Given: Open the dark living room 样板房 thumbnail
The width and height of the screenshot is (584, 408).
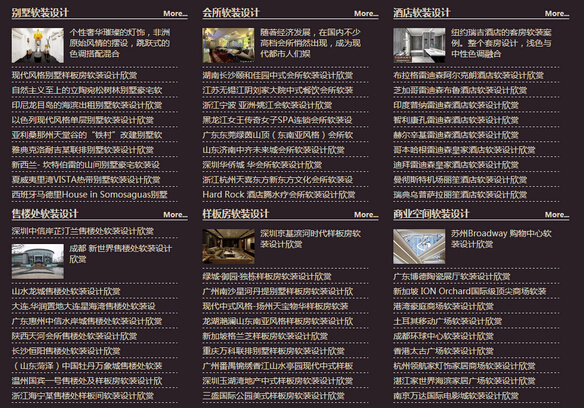Looking at the screenshot, I should tap(228, 247).
